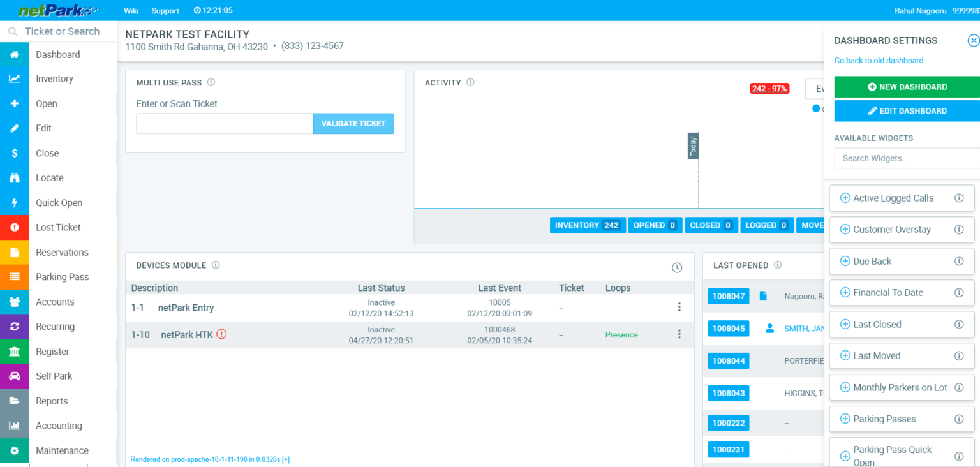Click the Last Opened info icon
Image resolution: width=980 pixels, height=467 pixels.
pyautogui.click(x=778, y=265)
